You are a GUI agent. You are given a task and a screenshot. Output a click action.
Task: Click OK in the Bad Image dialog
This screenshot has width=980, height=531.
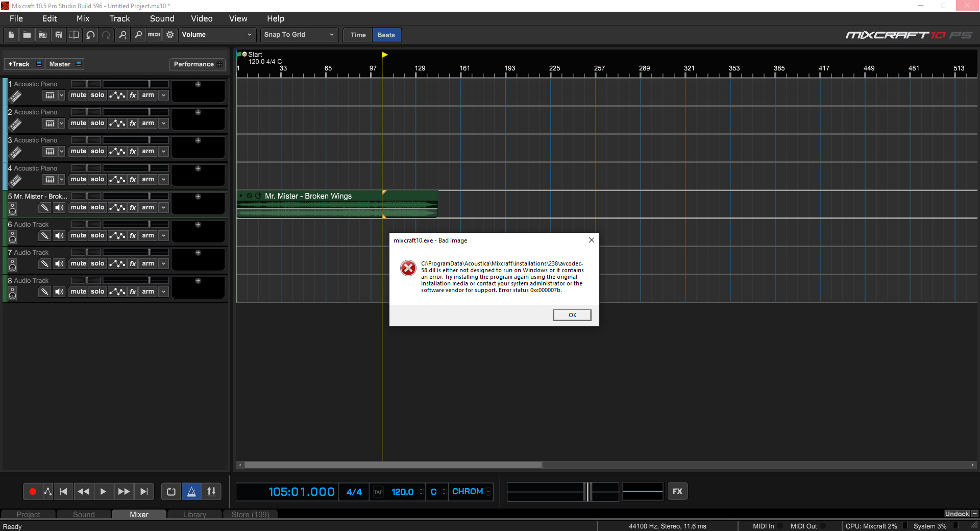pyautogui.click(x=572, y=315)
